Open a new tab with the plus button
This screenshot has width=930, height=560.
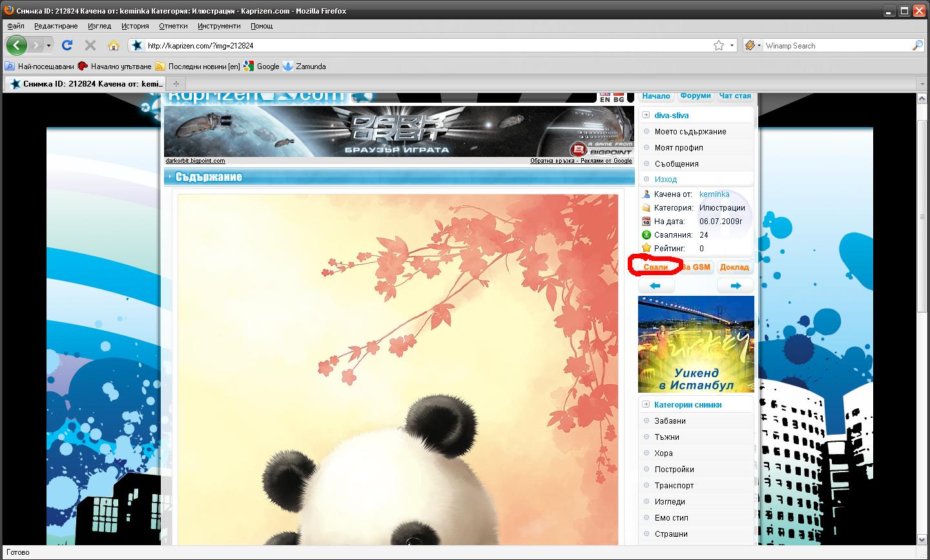(176, 83)
